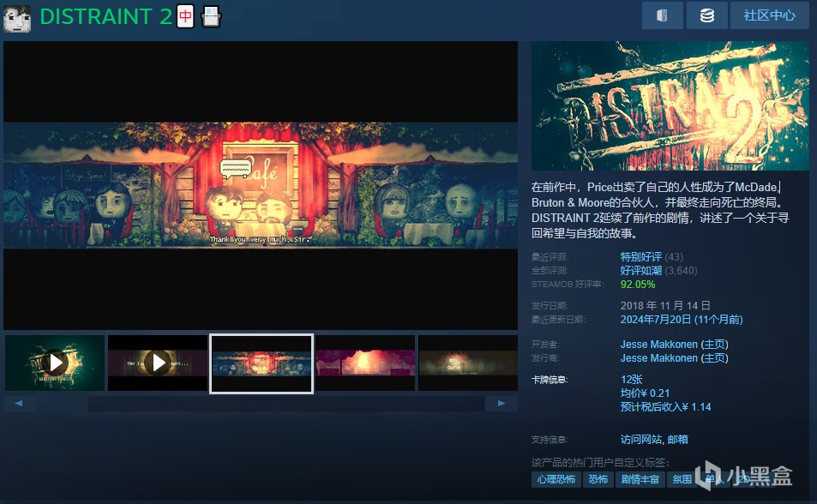Click the DISTRAINT 2 header capsule image

[x=670, y=105]
